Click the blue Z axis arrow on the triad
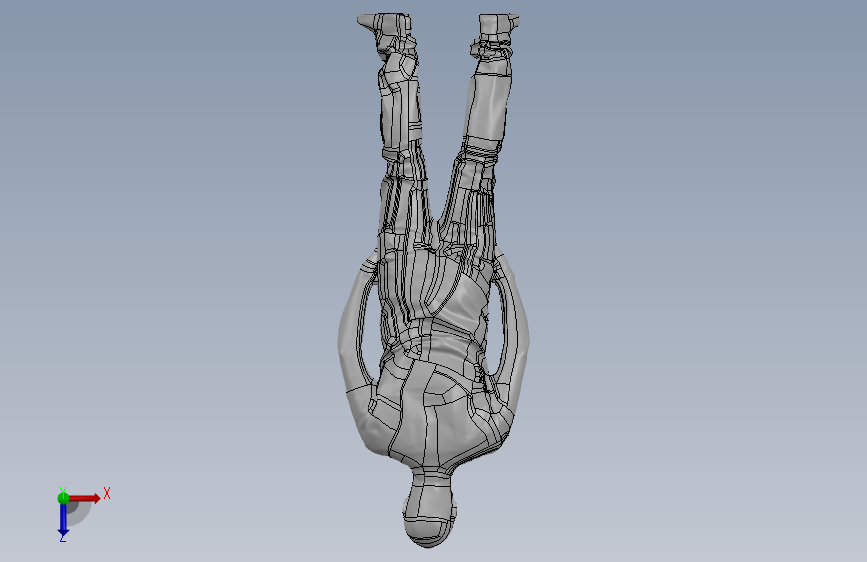This screenshot has width=867, height=562. (63, 520)
